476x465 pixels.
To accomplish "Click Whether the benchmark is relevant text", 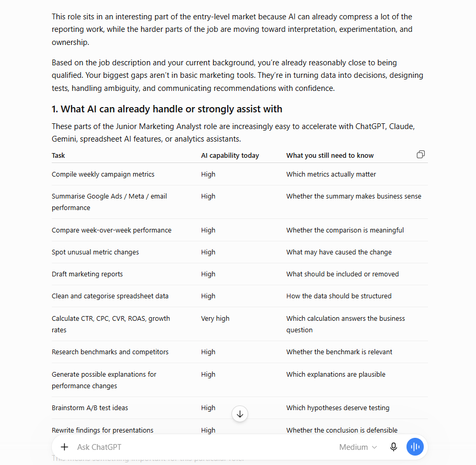I will pyautogui.click(x=339, y=352).
